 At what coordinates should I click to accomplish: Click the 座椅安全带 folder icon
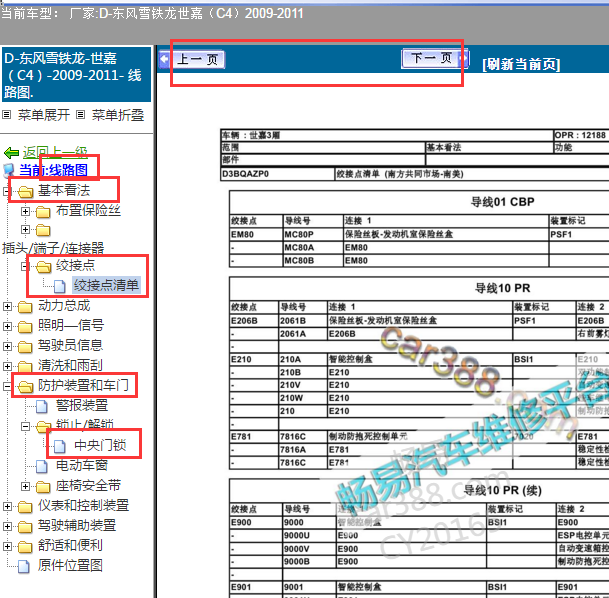43,487
